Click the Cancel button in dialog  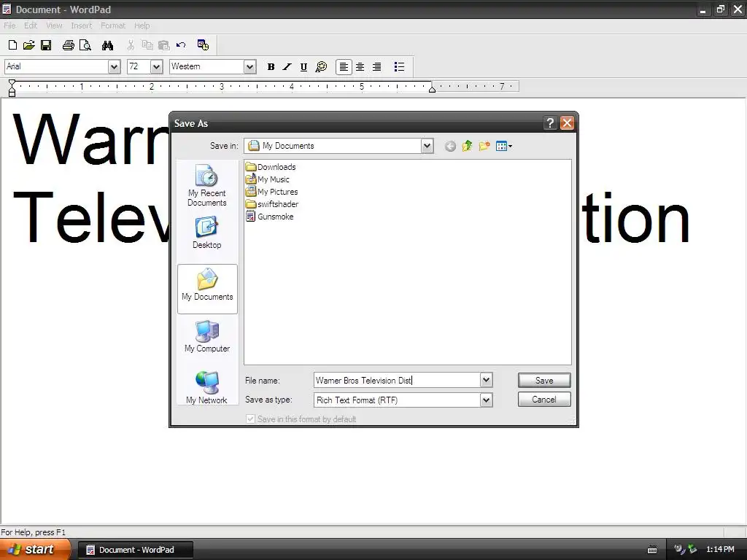pyautogui.click(x=544, y=400)
